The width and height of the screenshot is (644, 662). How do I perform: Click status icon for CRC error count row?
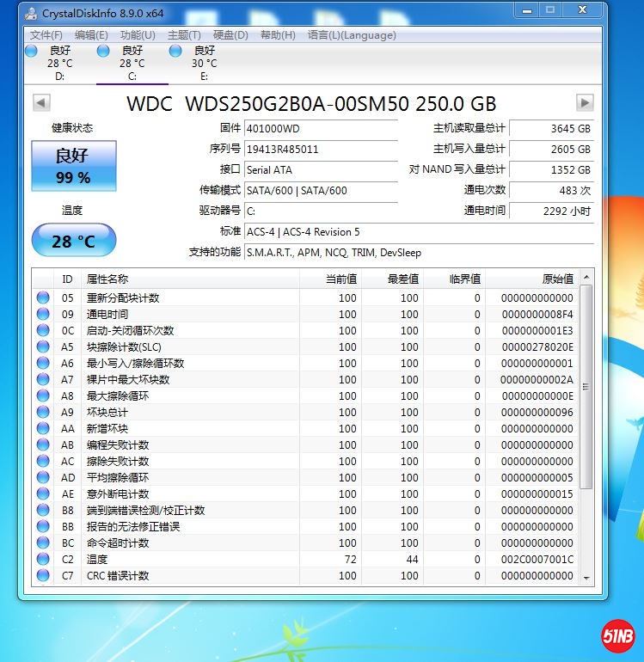click(43, 576)
